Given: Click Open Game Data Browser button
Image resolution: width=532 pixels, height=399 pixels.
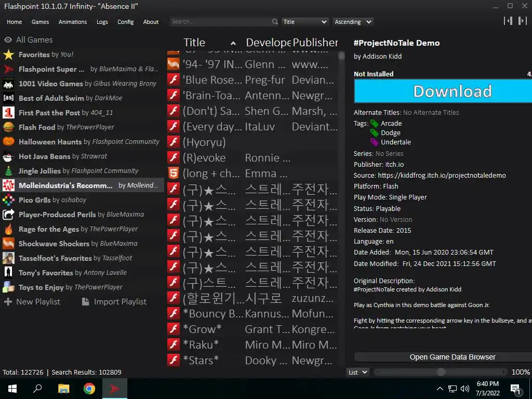Looking at the screenshot, I should tap(443, 357).
